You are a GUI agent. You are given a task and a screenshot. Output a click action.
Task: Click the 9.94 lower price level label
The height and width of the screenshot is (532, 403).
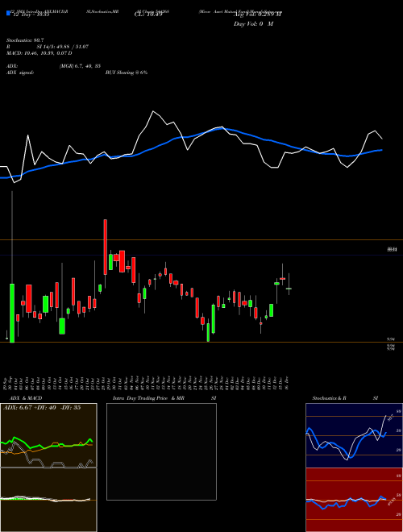(390, 339)
